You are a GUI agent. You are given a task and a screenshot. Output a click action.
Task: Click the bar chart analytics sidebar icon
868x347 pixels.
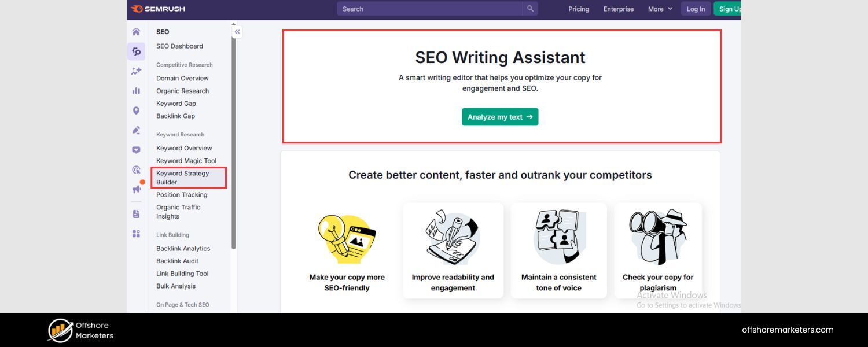point(136,90)
